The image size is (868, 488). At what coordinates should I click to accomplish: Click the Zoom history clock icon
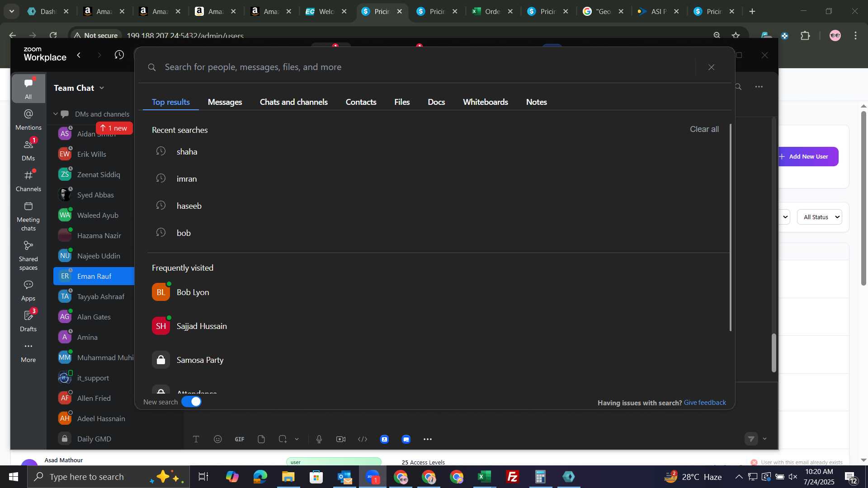point(119,55)
